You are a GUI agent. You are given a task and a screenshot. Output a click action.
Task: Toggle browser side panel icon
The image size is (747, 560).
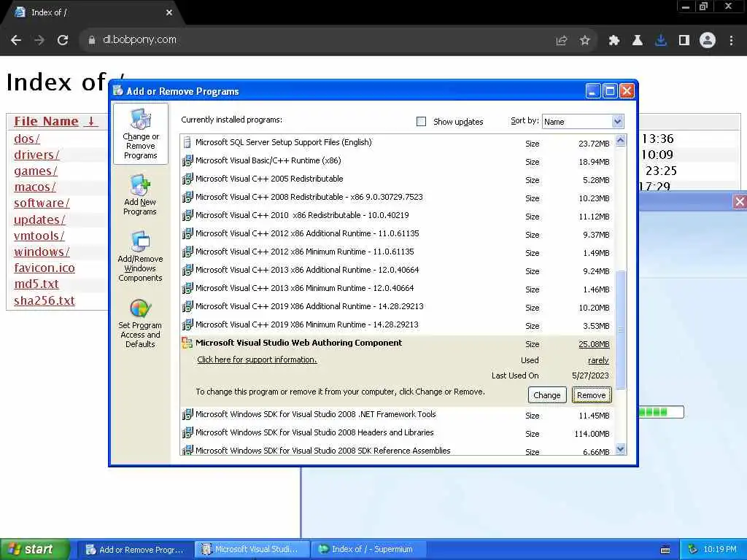click(684, 41)
